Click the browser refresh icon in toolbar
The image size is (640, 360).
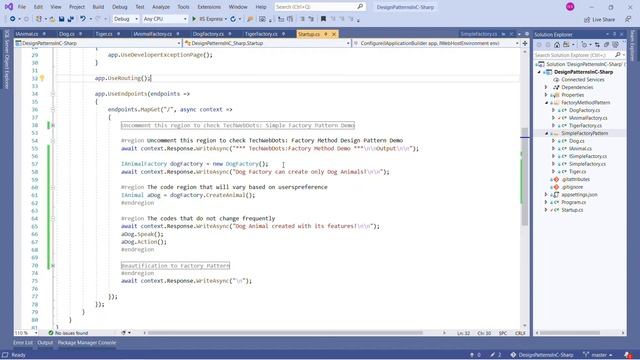(233, 19)
